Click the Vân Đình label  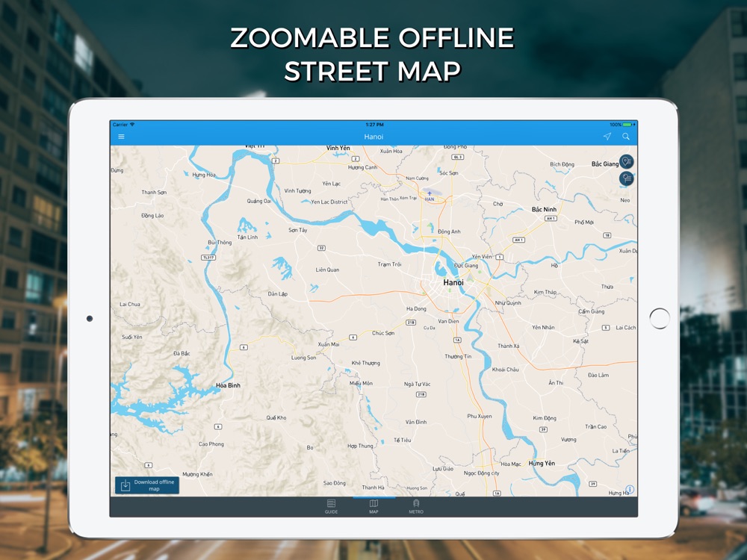point(416,422)
